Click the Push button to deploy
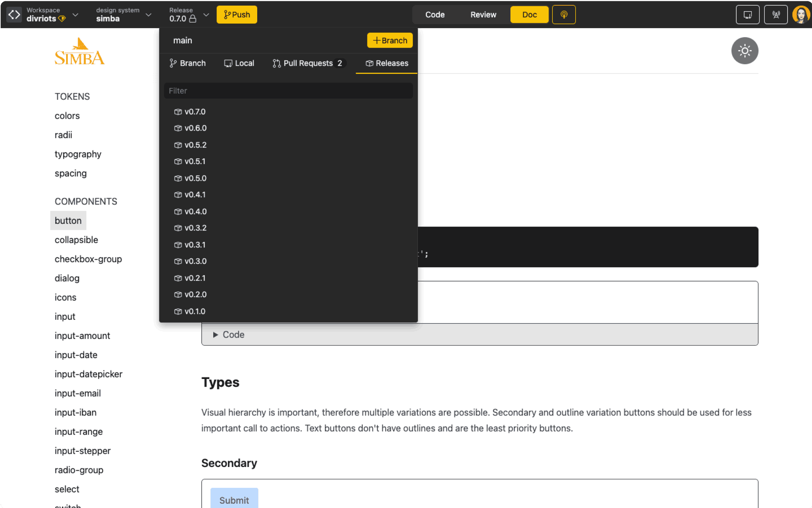Viewport: 812px width, 508px height. 236,15
